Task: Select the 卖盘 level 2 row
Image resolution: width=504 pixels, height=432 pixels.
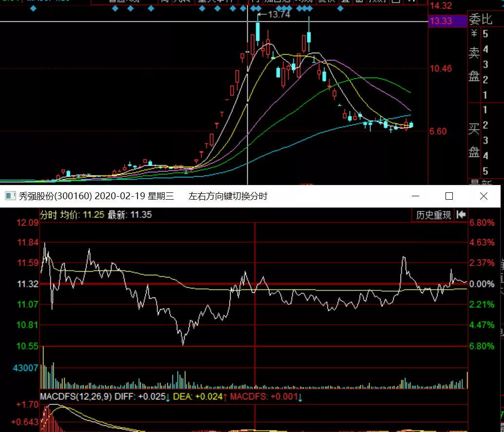Action: point(485,80)
